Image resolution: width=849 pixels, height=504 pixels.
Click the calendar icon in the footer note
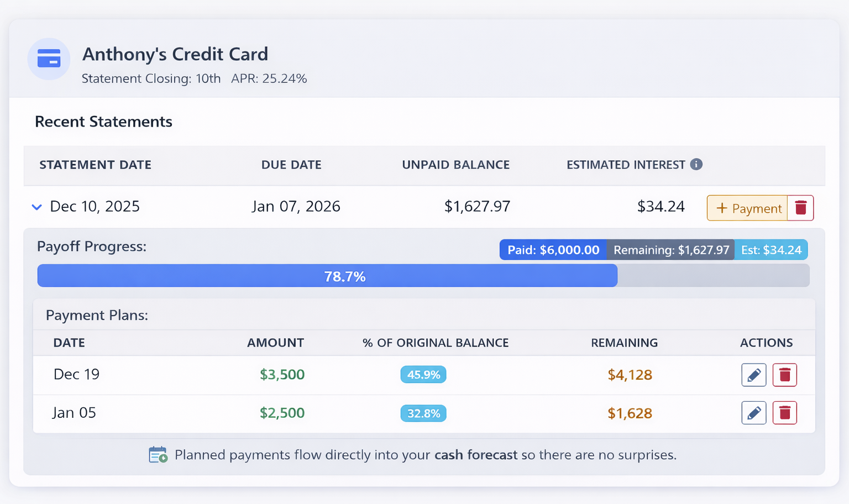point(158,454)
